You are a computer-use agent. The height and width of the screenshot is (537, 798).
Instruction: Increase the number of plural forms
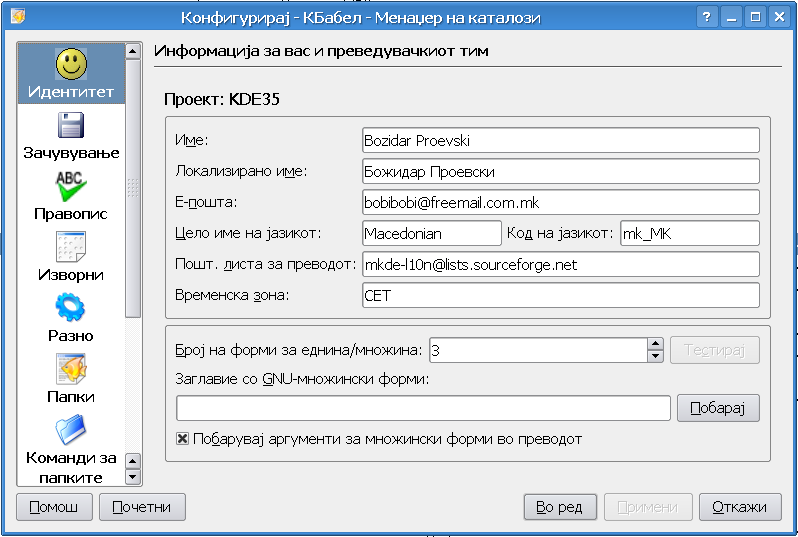tap(656, 344)
